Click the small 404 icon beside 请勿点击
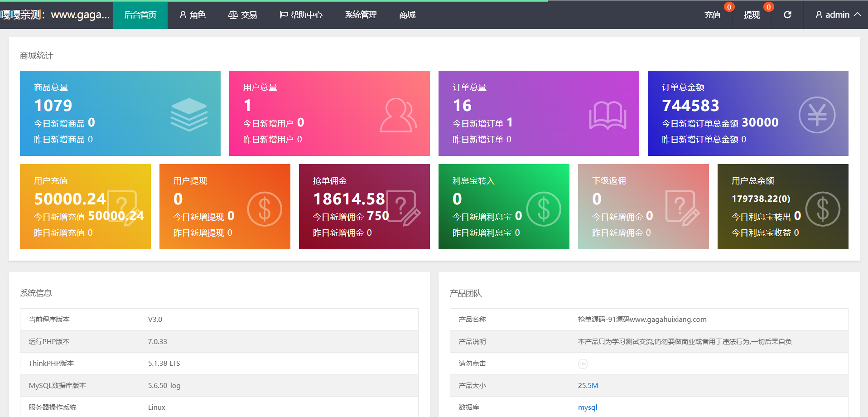Viewport: 868px width, 417px height. [583, 364]
